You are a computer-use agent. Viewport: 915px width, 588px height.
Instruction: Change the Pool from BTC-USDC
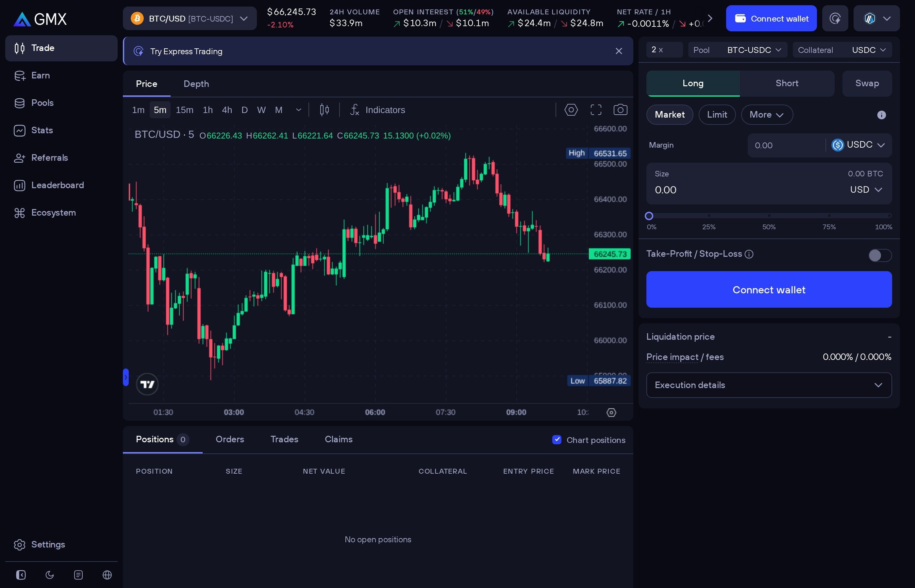(753, 50)
